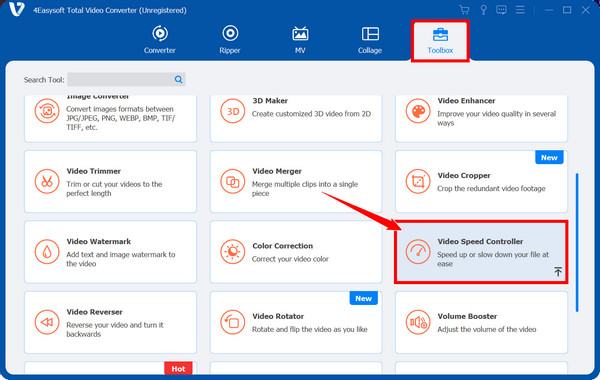Select the Video Cropper icon
This screenshot has width=600, height=380.
point(418,181)
